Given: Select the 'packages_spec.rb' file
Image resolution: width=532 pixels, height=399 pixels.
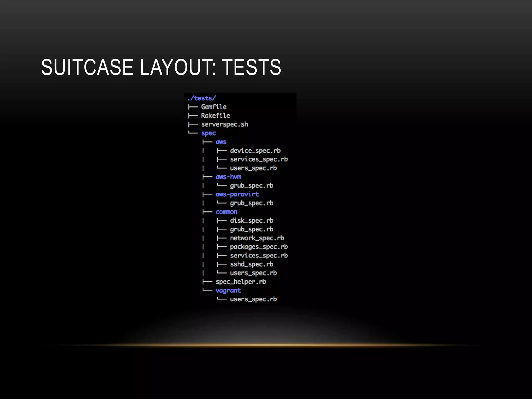Looking at the screenshot, I should coord(259,247).
